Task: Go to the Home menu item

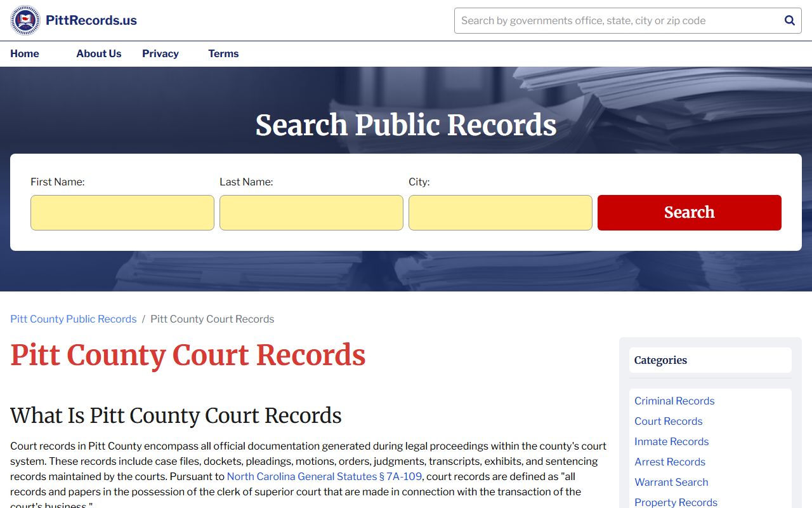Action: pyautogui.click(x=25, y=54)
